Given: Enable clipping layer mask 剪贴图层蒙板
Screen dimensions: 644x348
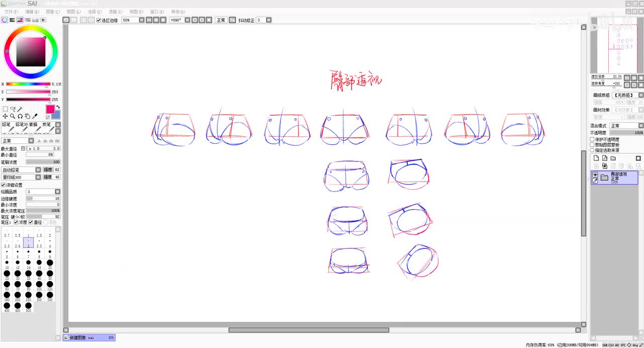Looking at the screenshot, I should (x=592, y=145).
